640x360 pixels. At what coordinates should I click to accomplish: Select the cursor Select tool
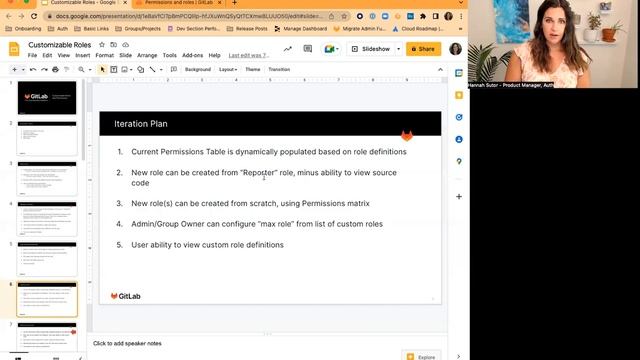click(102, 69)
